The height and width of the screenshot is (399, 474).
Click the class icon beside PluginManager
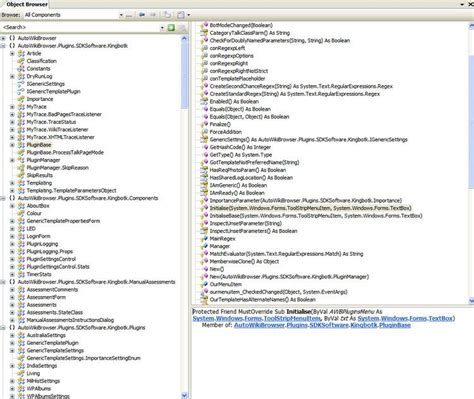point(21,160)
